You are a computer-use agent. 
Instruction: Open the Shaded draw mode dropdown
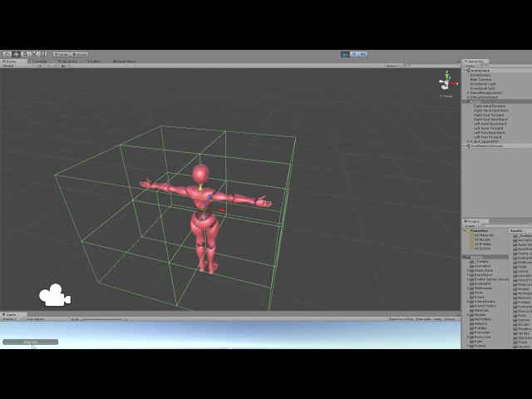[x=18, y=66]
